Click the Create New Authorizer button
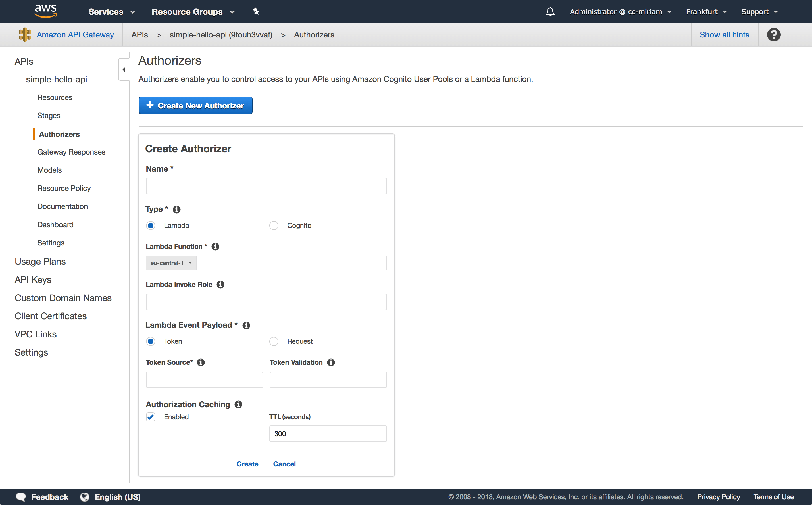This screenshot has width=812, height=505. coord(195,106)
